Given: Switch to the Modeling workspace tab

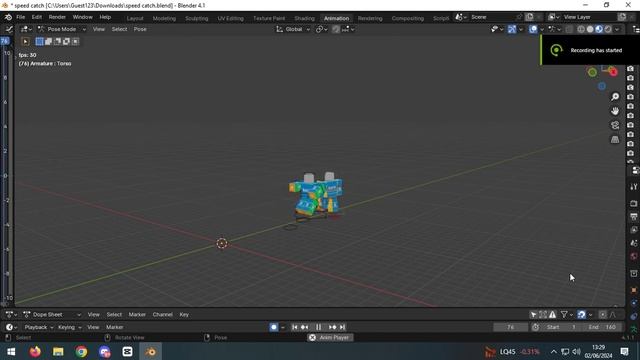Looking at the screenshot, I should point(164,18).
